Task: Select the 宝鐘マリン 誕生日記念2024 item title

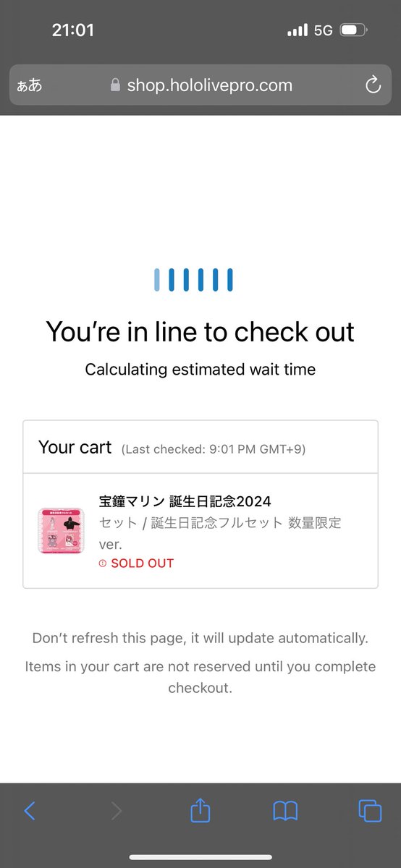Action: (185, 501)
